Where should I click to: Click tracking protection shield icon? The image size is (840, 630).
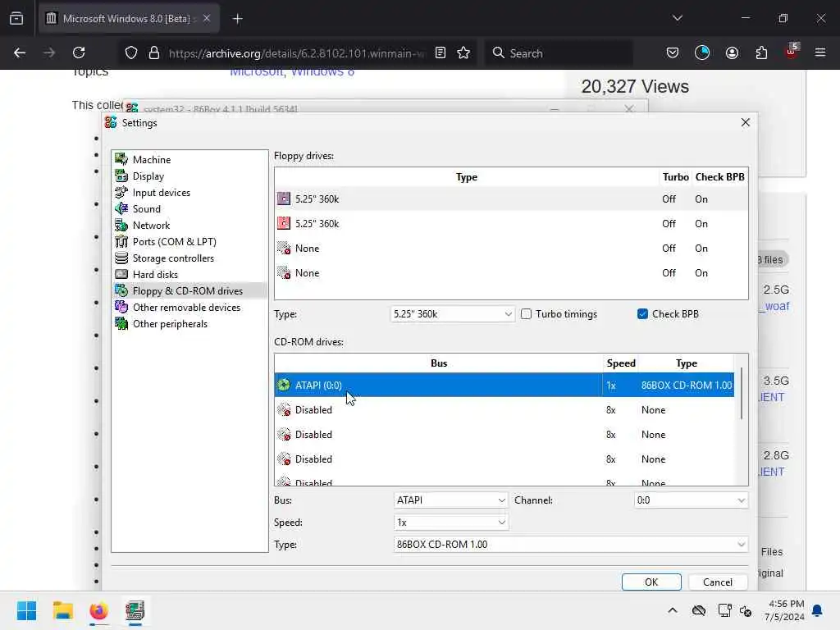[x=131, y=52]
